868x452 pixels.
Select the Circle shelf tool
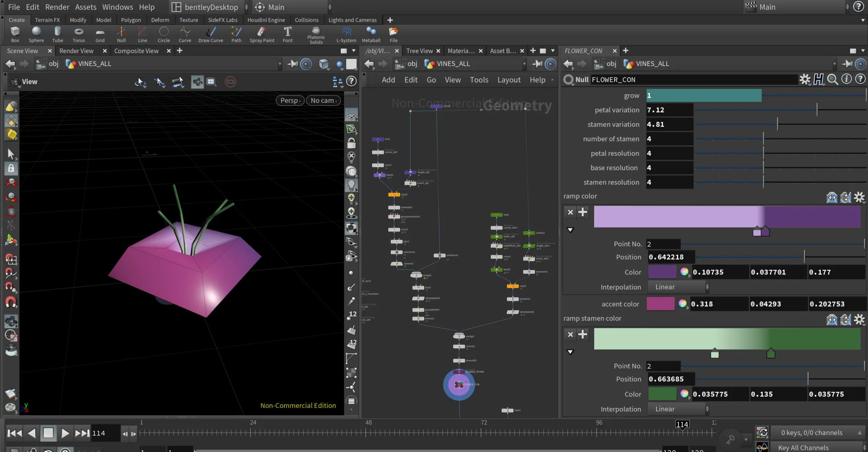click(x=164, y=34)
